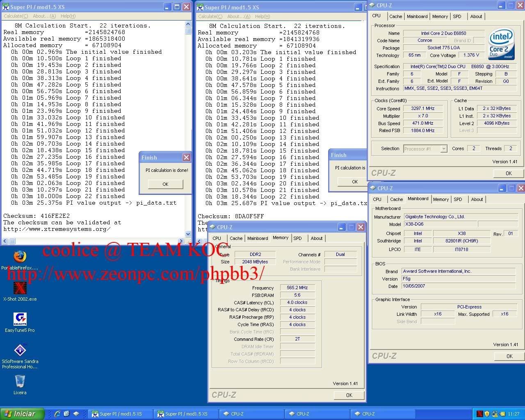The height and width of the screenshot is (420, 525).
Task: Click the FSB:DRAM value 5:6
Action: click(x=297, y=295)
